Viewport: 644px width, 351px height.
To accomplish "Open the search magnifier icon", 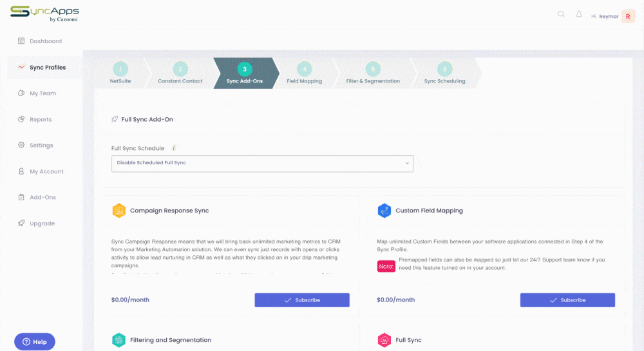I will 561,14.
